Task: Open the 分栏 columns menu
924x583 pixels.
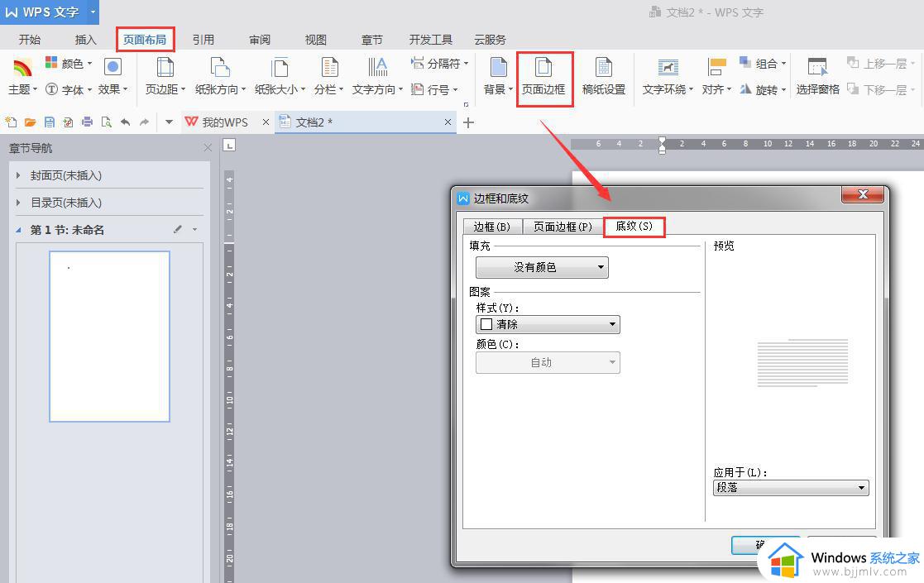Action: (x=329, y=77)
